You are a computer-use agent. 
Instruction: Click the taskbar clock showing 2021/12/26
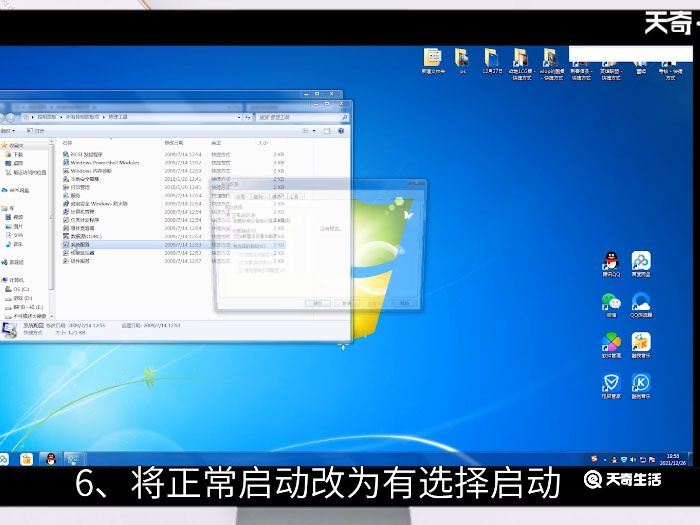pyautogui.click(x=673, y=459)
